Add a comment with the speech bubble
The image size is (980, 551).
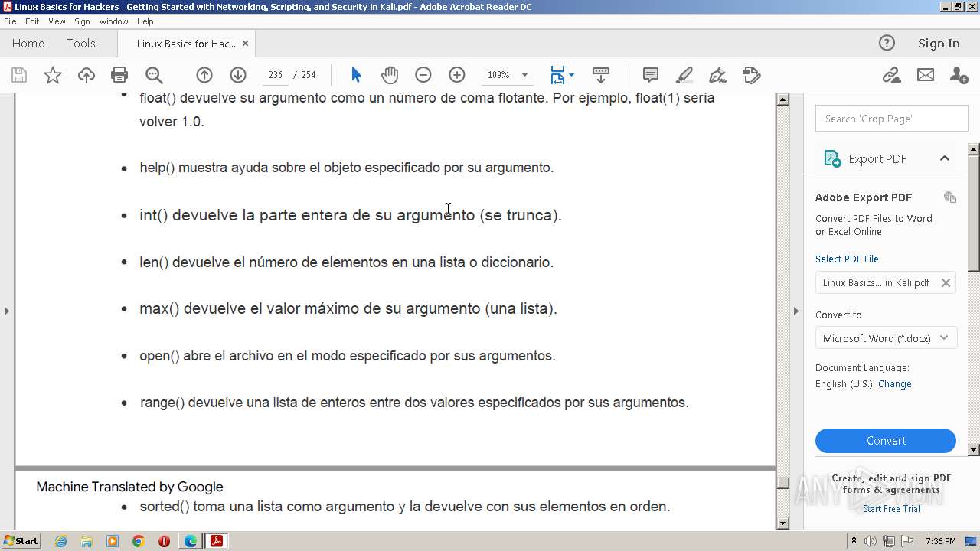click(x=651, y=75)
